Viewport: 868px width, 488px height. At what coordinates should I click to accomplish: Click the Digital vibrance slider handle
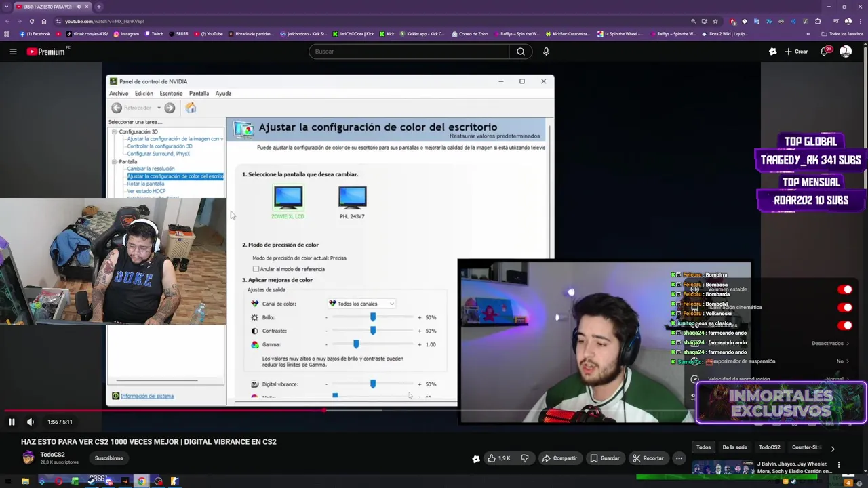pyautogui.click(x=372, y=384)
